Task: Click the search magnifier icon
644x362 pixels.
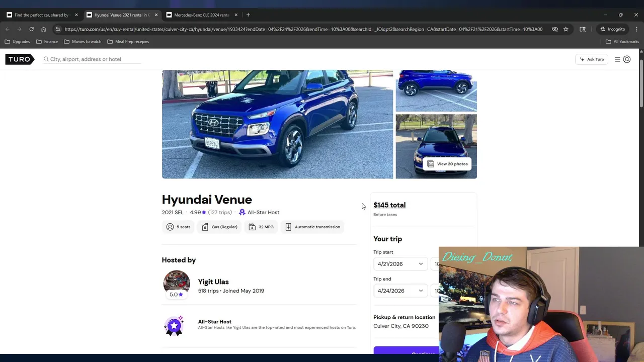Action: 46,59
